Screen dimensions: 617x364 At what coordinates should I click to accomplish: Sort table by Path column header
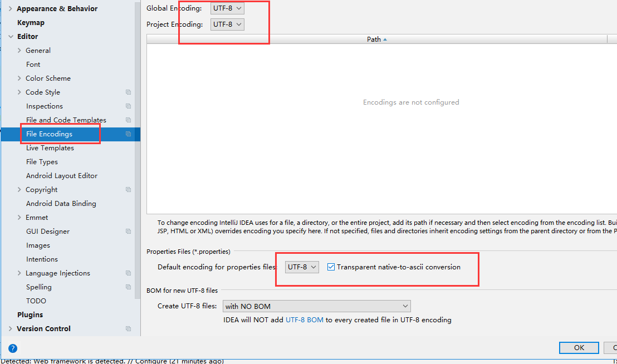[x=376, y=40]
